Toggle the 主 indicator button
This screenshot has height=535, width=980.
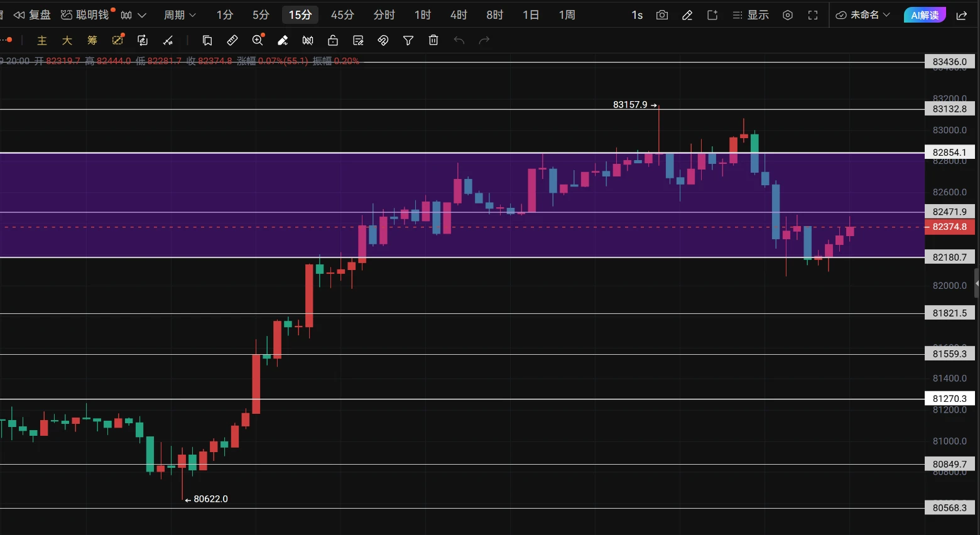[x=42, y=41]
